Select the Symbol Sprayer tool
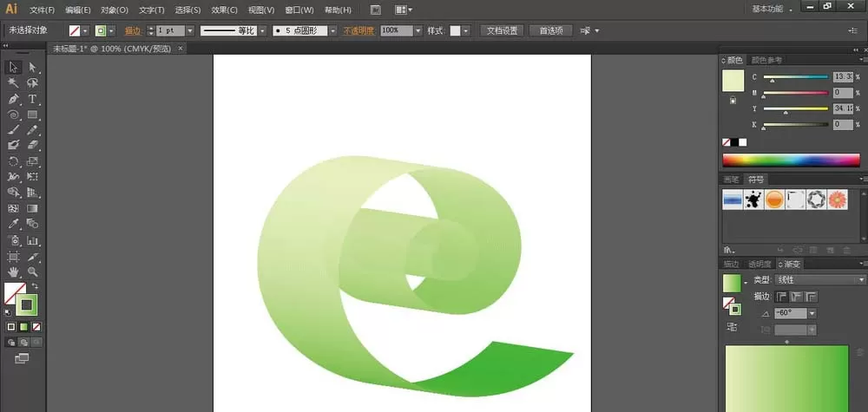Viewport: 868px width, 412px height. [x=13, y=240]
